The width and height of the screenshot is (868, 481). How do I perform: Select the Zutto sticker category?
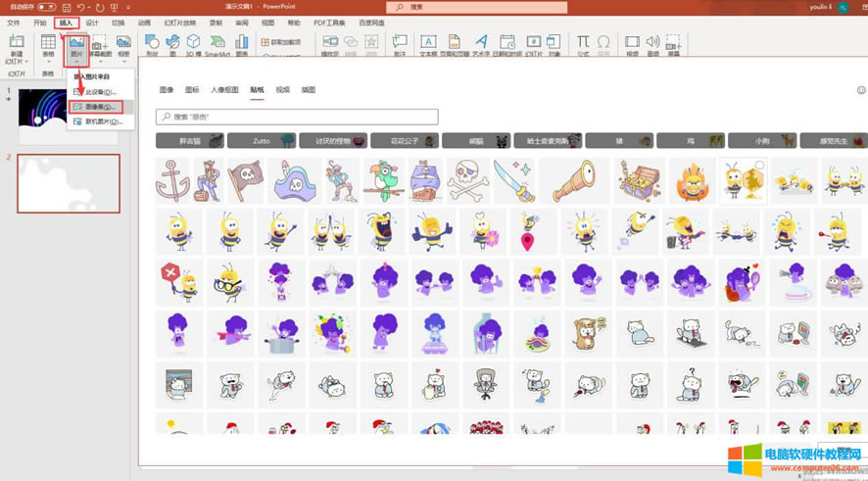pos(262,141)
